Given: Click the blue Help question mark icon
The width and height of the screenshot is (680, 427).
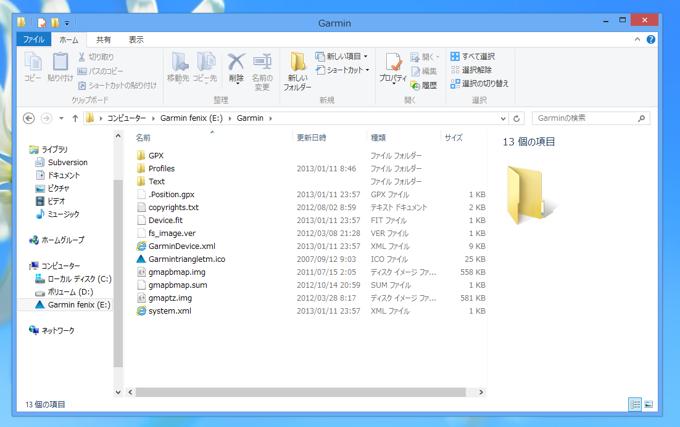Looking at the screenshot, I should (x=651, y=39).
